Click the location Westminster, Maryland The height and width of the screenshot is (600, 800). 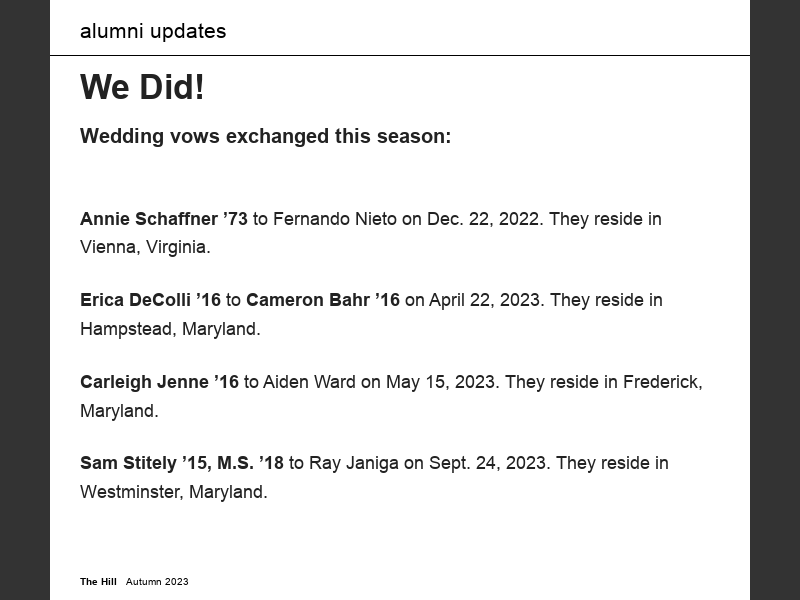pyautogui.click(x=173, y=492)
